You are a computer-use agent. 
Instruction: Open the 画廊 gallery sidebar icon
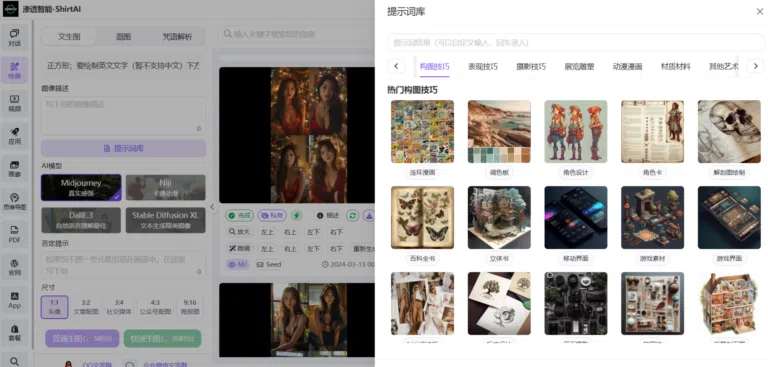tap(15, 169)
